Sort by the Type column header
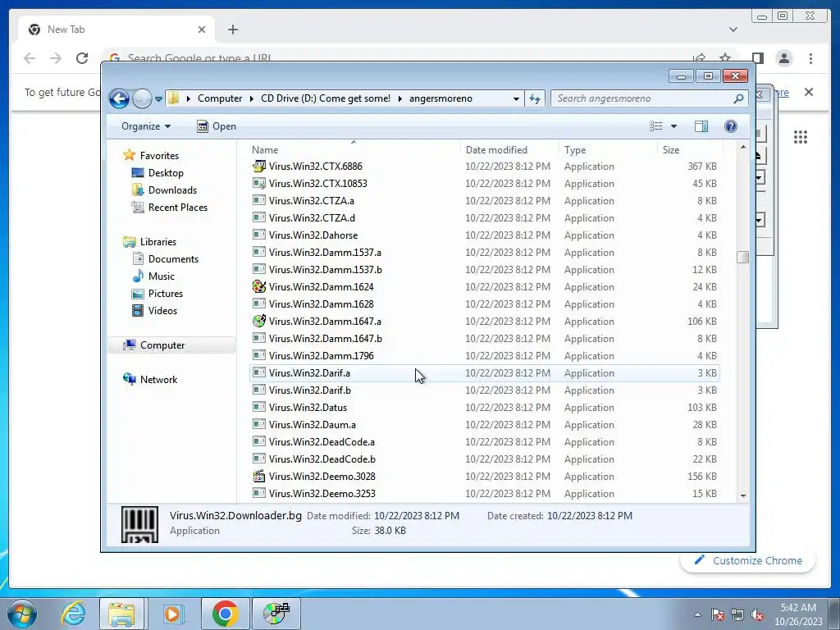 [x=608, y=150]
